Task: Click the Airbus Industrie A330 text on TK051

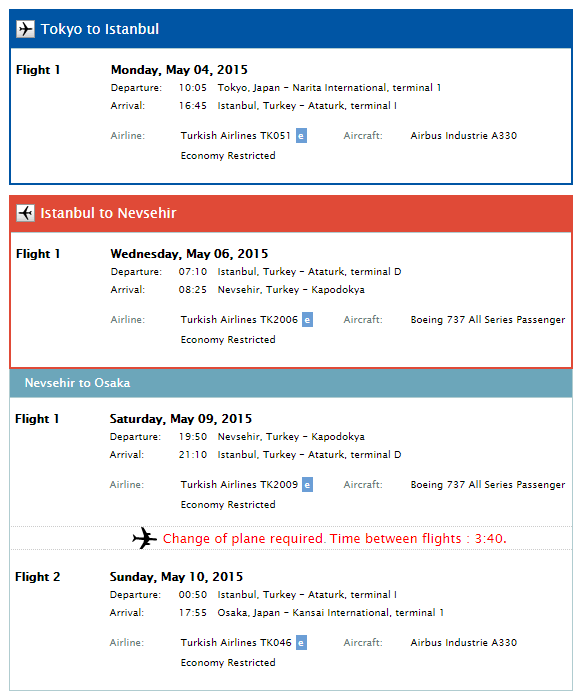Action: 464,136
